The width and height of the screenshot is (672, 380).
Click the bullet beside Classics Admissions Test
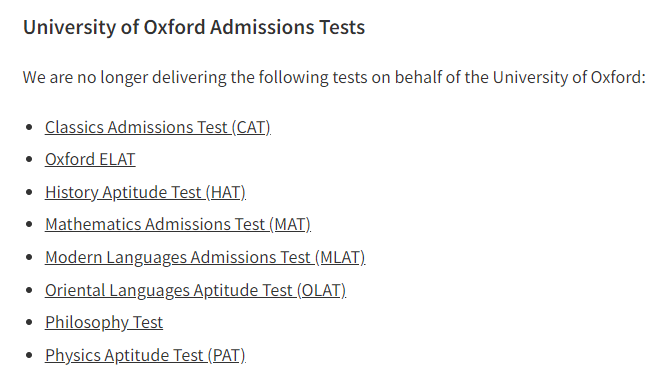[29, 127]
